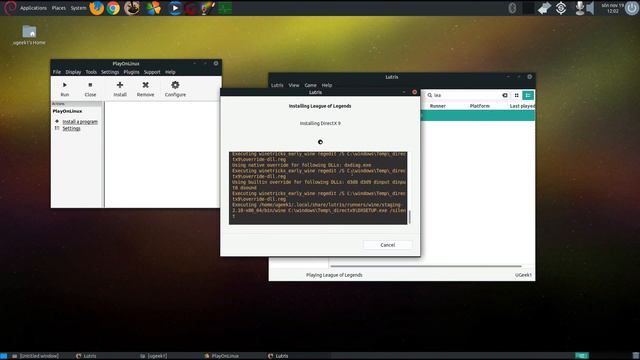Sort by Platform column in Lutris

pyautogui.click(x=480, y=106)
